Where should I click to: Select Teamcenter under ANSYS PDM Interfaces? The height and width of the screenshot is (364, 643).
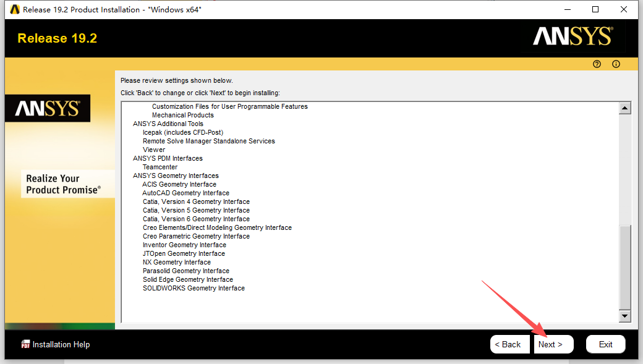point(160,167)
